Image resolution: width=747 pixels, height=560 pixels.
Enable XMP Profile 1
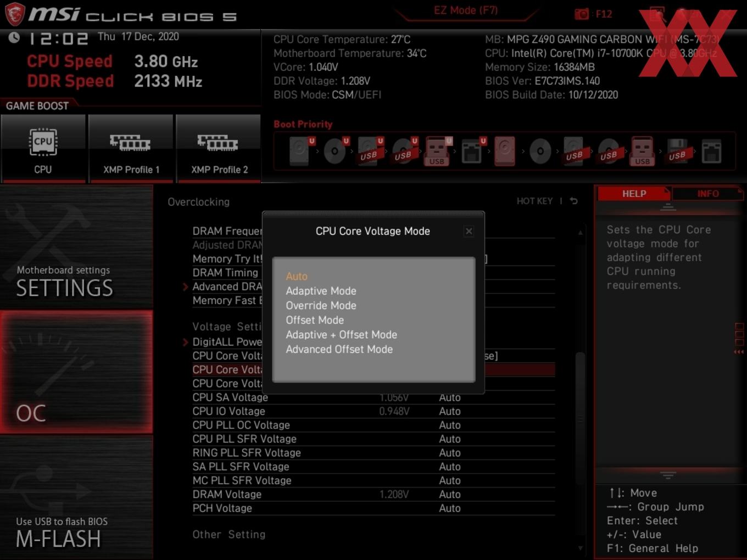tap(131, 148)
